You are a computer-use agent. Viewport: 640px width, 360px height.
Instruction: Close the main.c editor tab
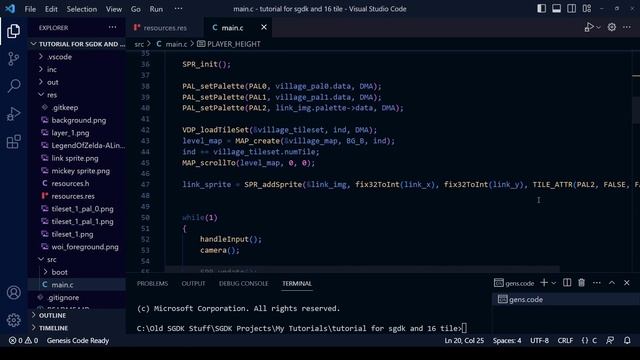[x=264, y=27]
